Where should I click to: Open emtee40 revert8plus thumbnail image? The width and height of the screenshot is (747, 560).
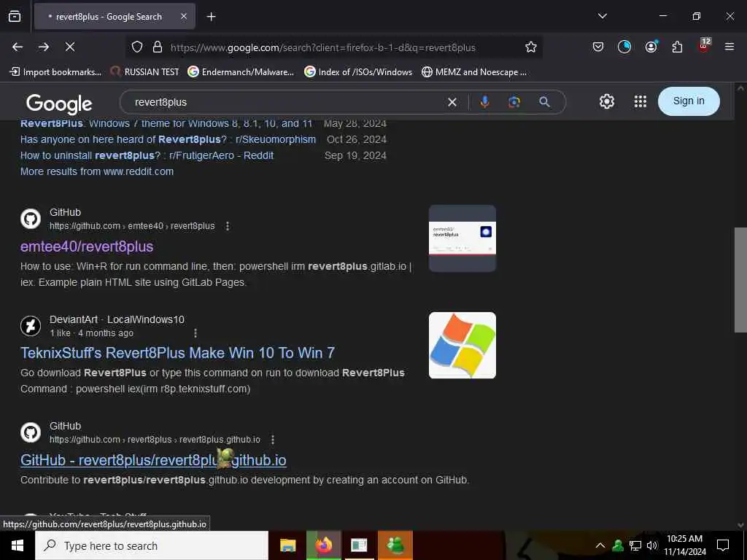click(462, 238)
